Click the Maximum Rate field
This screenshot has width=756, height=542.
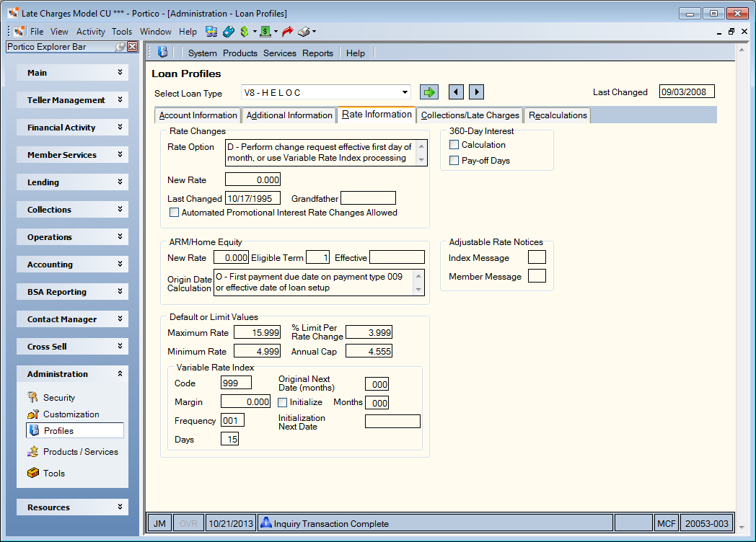click(x=258, y=332)
